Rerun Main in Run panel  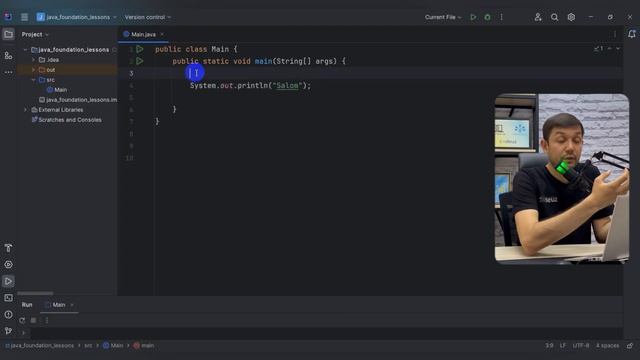click(22, 320)
